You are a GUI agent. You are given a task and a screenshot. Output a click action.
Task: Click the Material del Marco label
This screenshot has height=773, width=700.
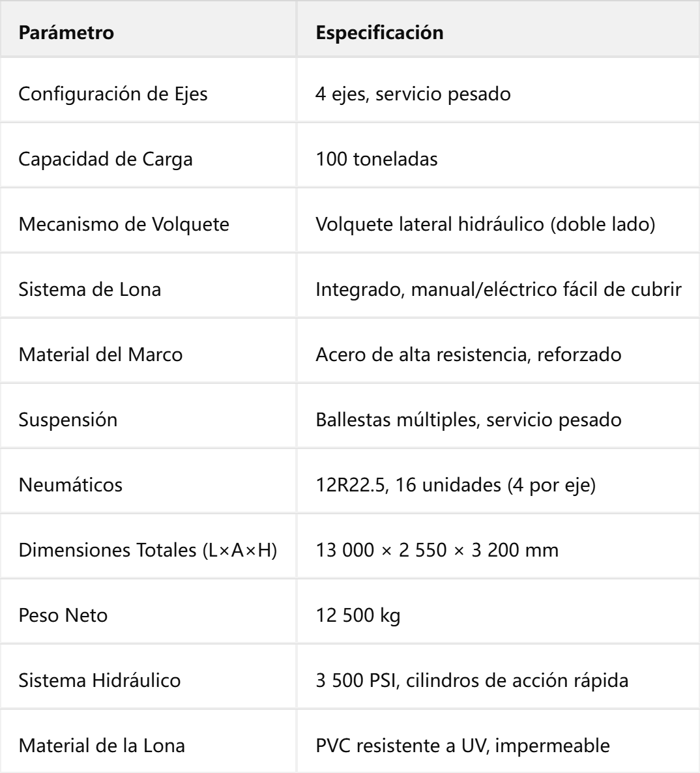coord(100,355)
